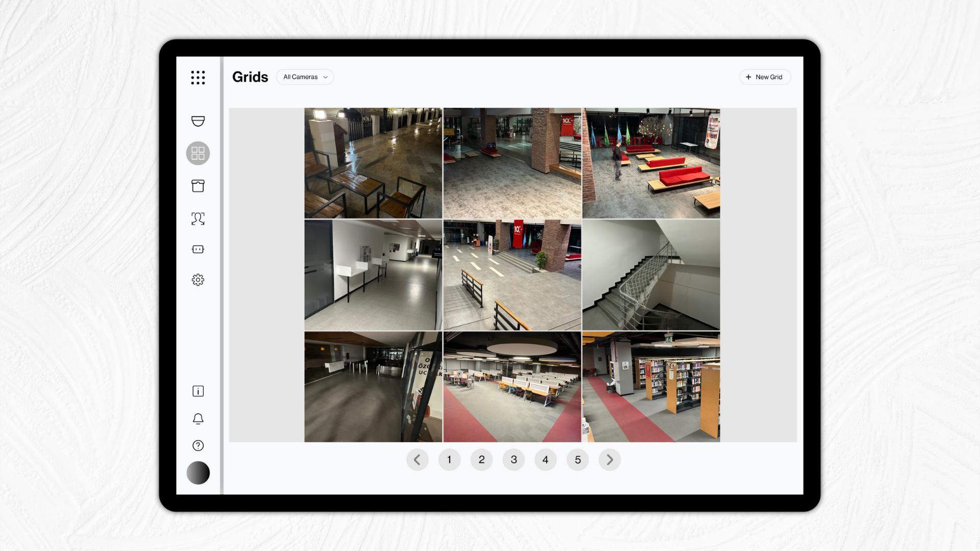The width and height of the screenshot is (980, 551).
Task: Open the profile avatar at sidebar bottom
Action: tap(198, 472)
